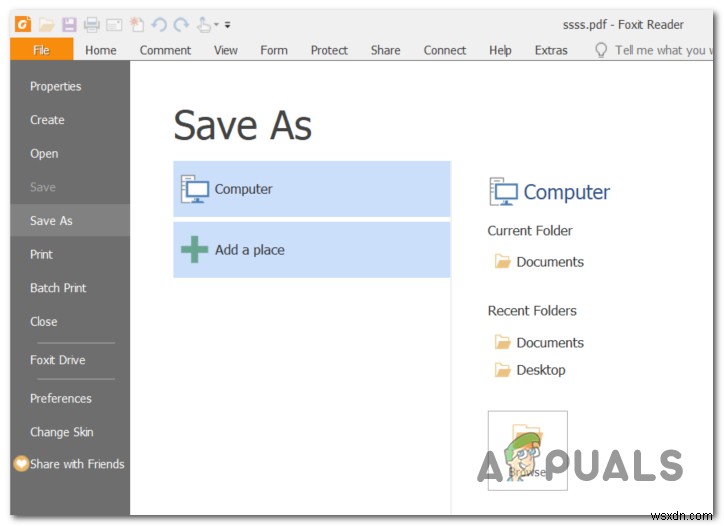Open the Help tab
Image resolution: width=724 pixels, height=526 pixels.
click(500, 50)
